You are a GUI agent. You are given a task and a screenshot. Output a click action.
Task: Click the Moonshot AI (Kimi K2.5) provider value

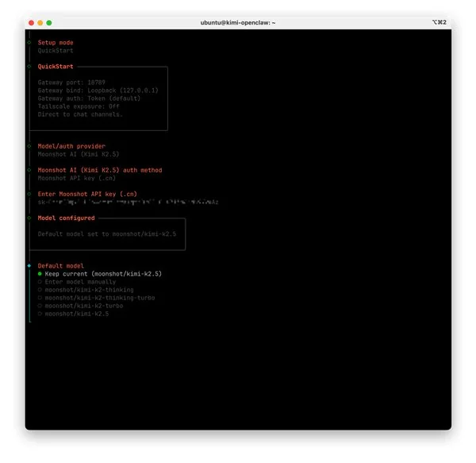(79, 154)
